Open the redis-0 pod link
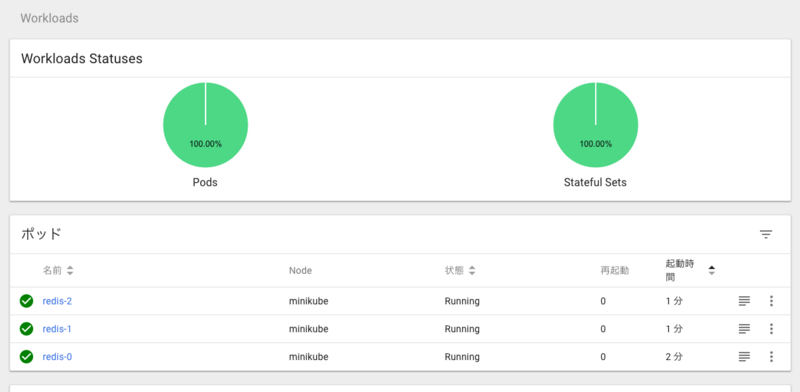The image size is (800, 392). [57, 356]
